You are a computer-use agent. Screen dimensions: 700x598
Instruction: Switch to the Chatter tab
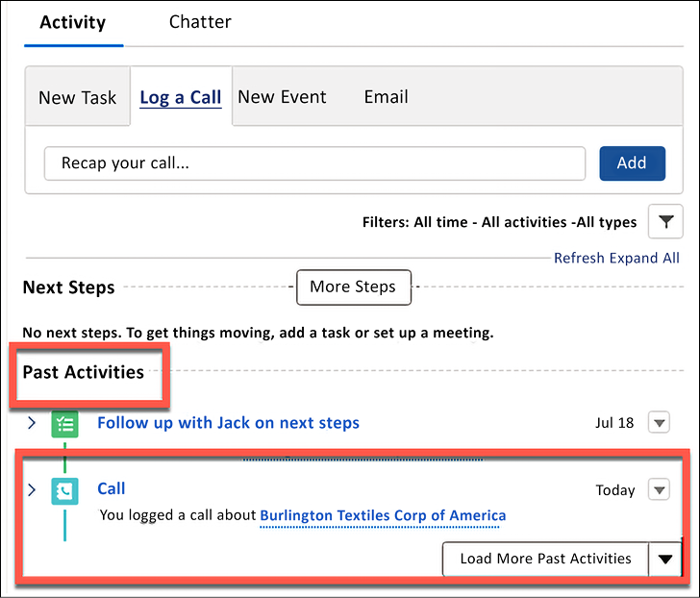(x=200, y=22)
